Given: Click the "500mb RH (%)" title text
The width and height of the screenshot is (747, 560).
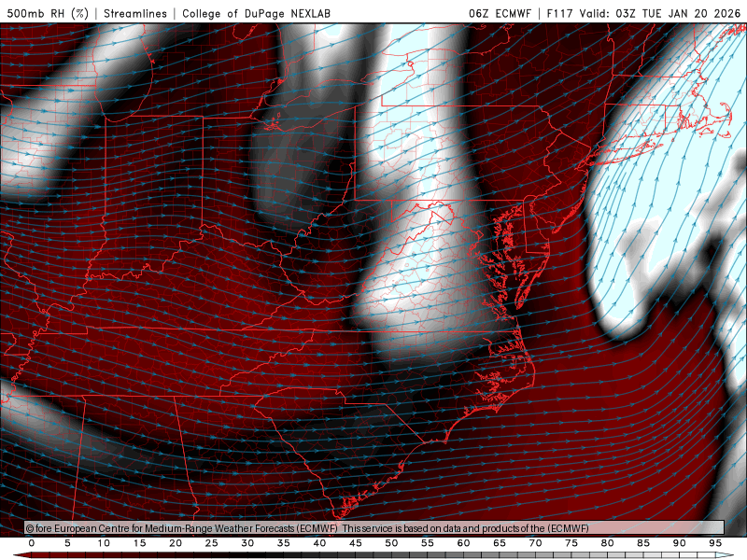Looking at the screenshot, I should tap(48, 13).
